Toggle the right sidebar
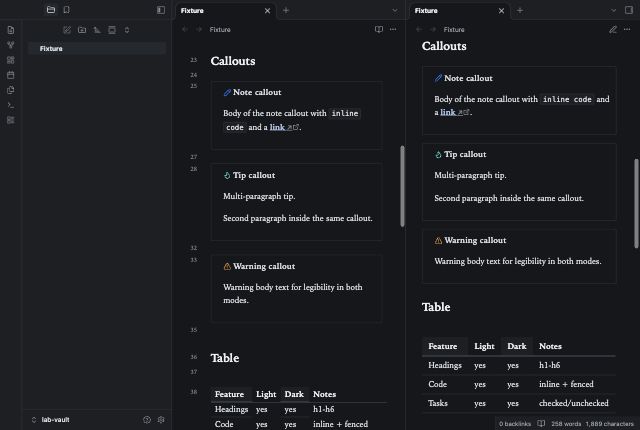The image size is (640, 430). 629,10
